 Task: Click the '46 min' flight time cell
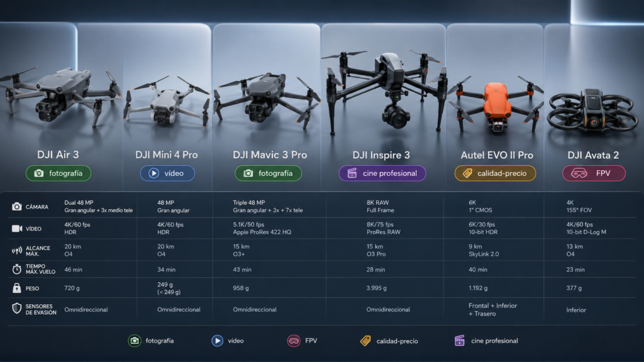[73, 270]
